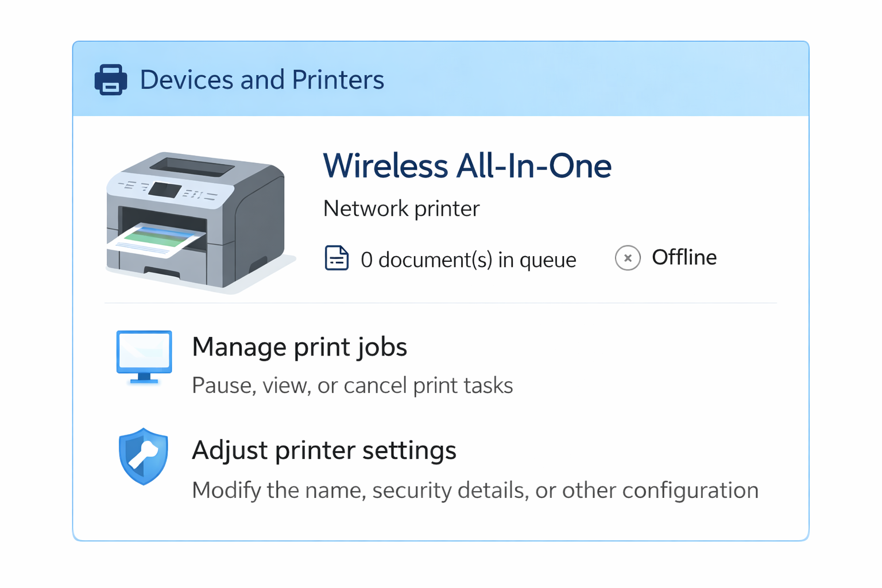This screenshot has height=588, width=882.
Task: Click the printer's control panel display
Action: [164, 189]
